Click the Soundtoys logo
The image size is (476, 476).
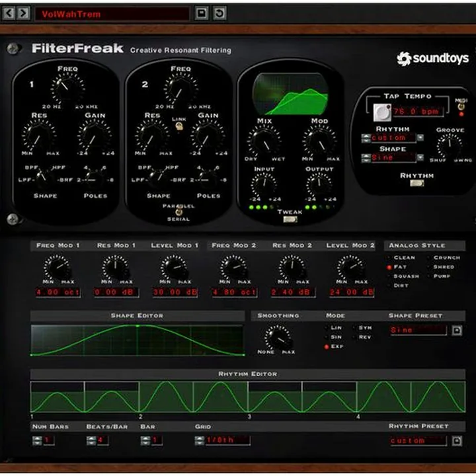[433, 58]
